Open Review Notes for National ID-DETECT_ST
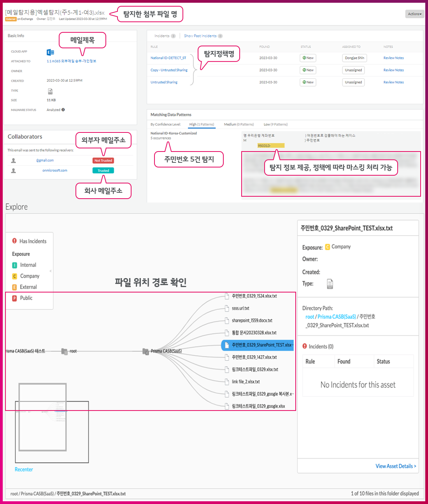Viewport: 428px width, 504px height. (393, 58)
